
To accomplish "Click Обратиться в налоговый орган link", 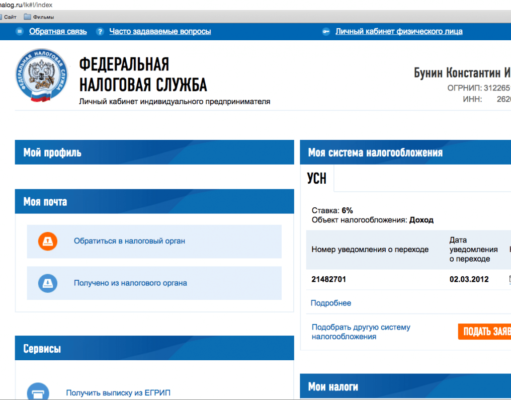I will (x=129, y=241).
